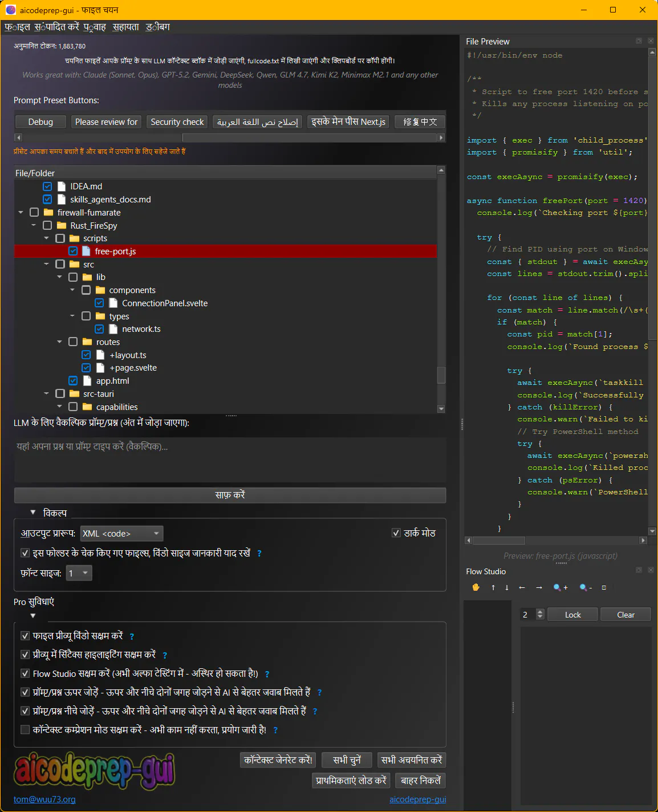Click help icon for syntax highlighting option
The image size is (658, 812).
coord(165,655)
